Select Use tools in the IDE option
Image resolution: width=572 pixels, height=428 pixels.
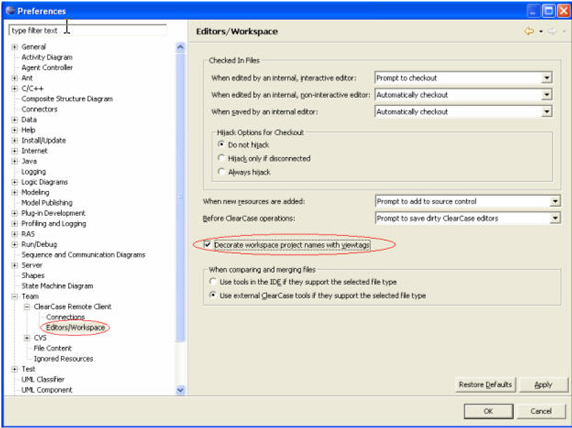point(213,282)
